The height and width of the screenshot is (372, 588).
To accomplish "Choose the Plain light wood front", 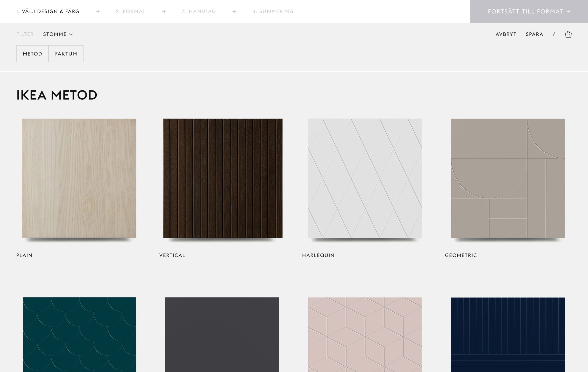I will (79, 178).
